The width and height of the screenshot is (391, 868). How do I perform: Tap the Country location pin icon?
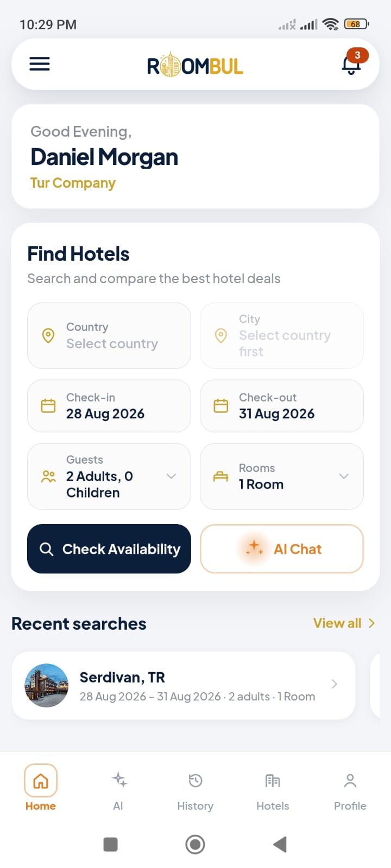point(48,336)
